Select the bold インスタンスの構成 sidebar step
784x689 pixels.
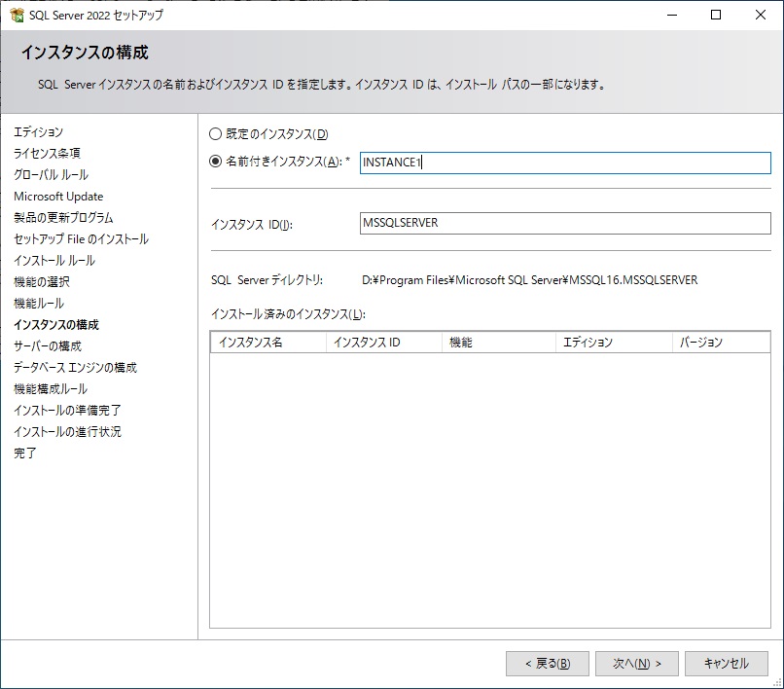pos(56,325)
